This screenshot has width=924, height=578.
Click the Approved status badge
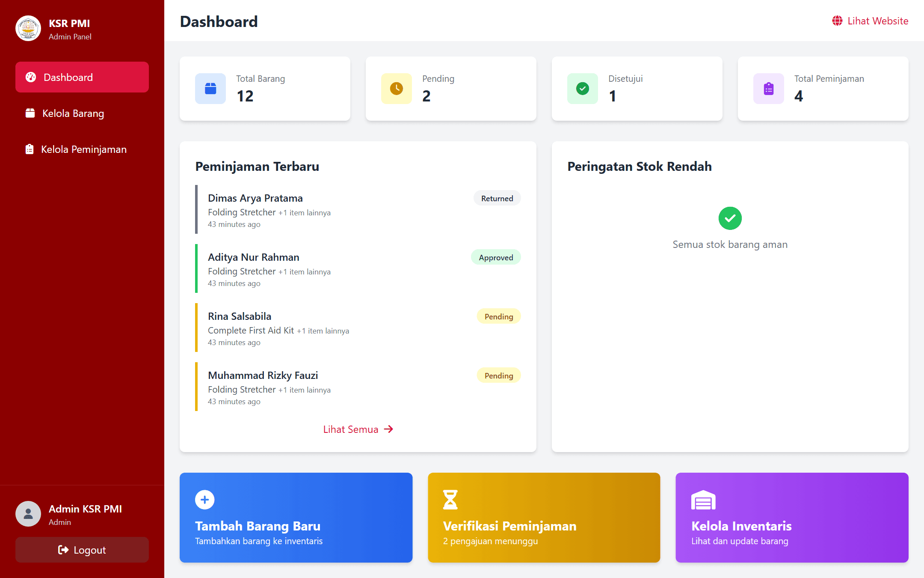click(x=496, y=257)
